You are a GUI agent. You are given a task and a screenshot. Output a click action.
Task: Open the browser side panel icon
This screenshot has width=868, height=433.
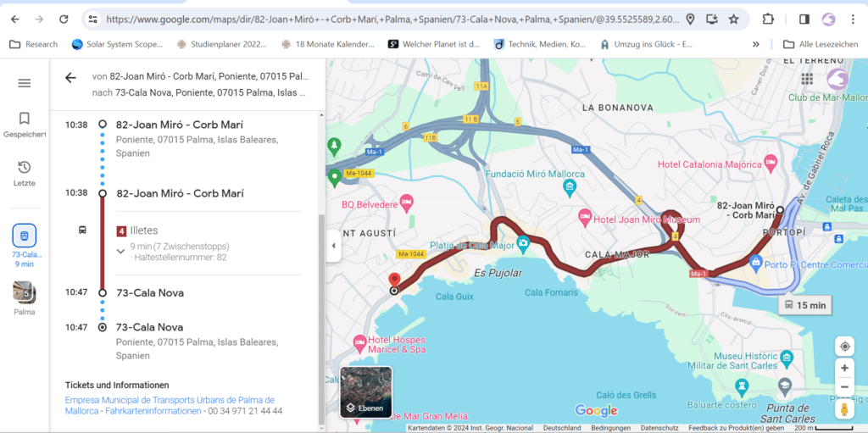pyautogui.click(x=804, y=19)
